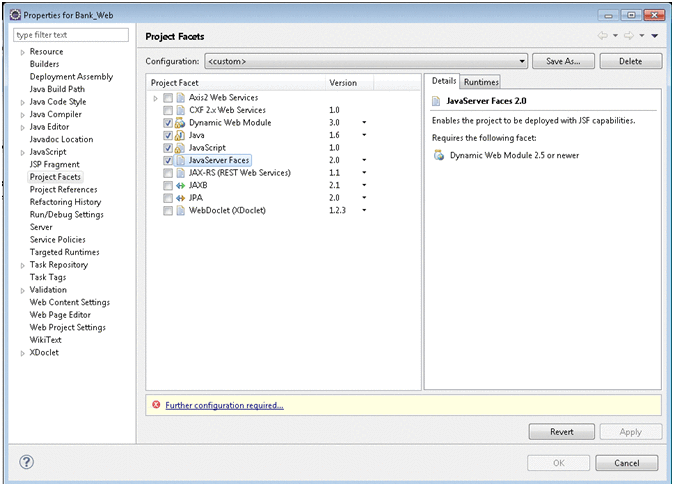The image size is (676, 487).
Task: Open the Configuration dropdown
Action: [x=522, y=61]
